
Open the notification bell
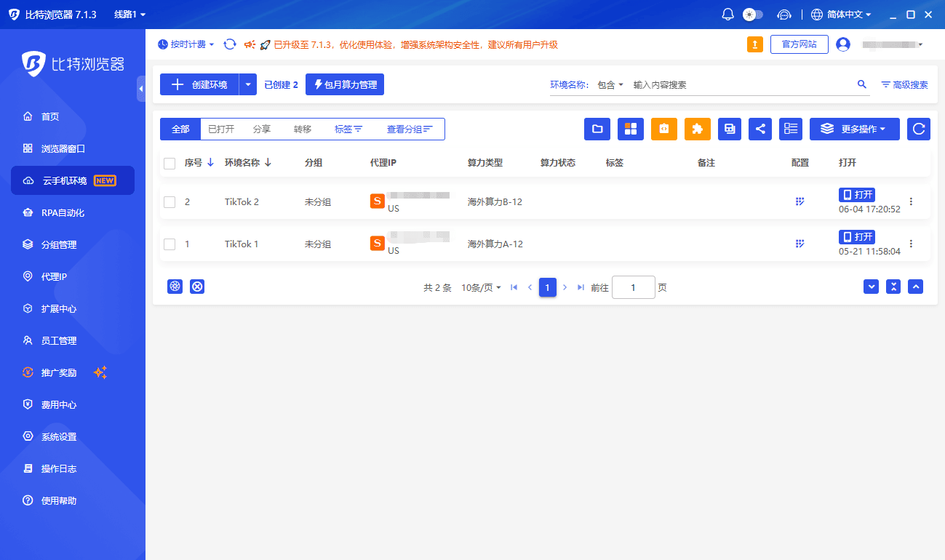[727, 15]
